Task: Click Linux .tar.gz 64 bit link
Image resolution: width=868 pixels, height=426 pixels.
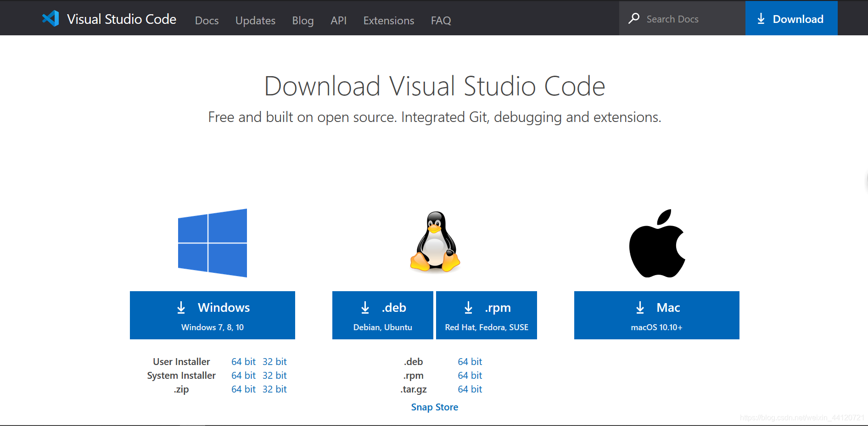Action: tap(470, 389)
